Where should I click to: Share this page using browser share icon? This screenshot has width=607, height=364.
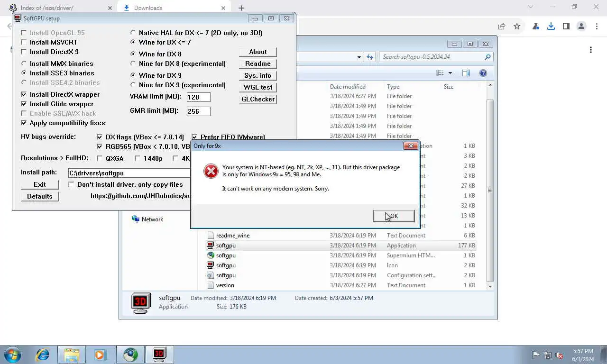(502, 27)
